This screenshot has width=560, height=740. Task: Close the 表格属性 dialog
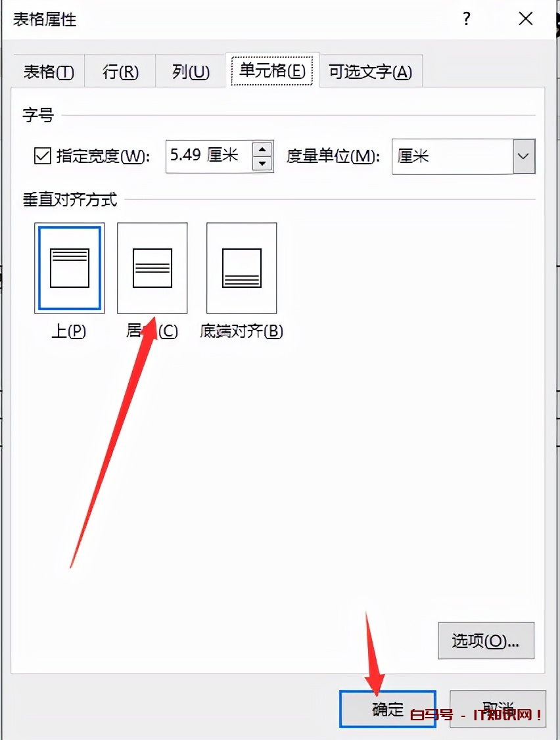pos(526,19)
